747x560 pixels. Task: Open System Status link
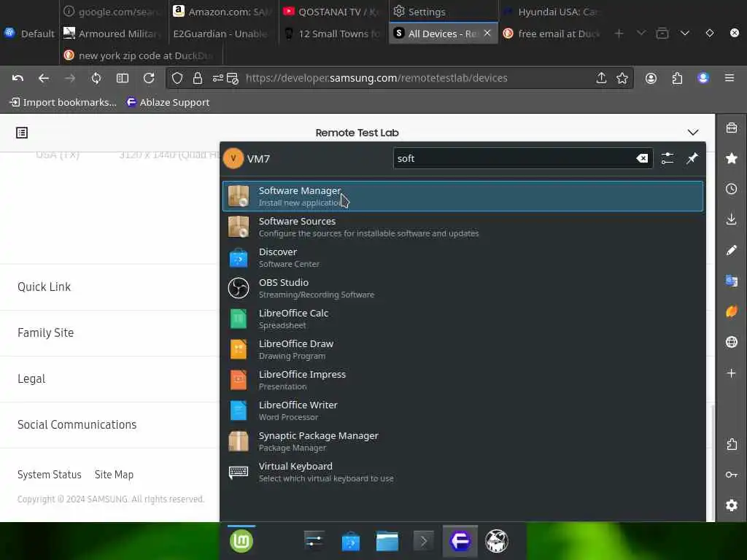(50, 475)
